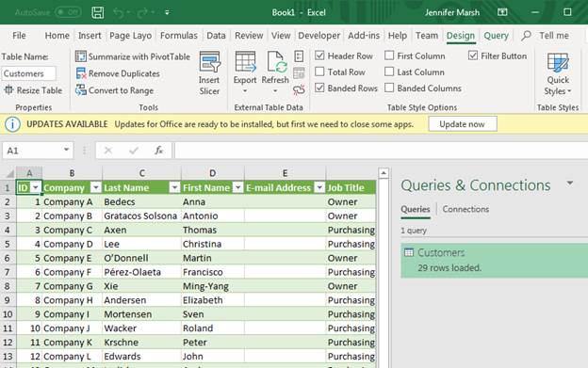Open the Name Box dropdown arrow
The height and width of the screenshot is (368, 588).
tap(66, 150)
